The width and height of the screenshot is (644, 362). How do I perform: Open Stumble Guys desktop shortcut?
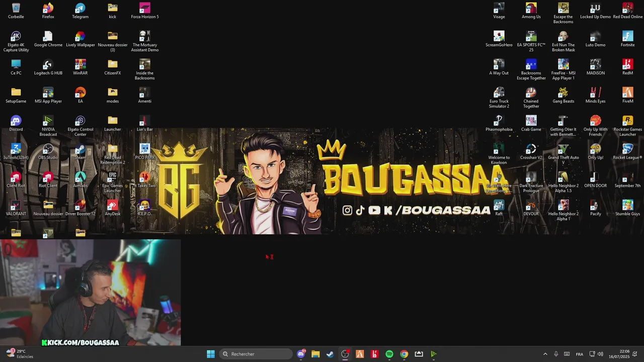coord(628,208)
